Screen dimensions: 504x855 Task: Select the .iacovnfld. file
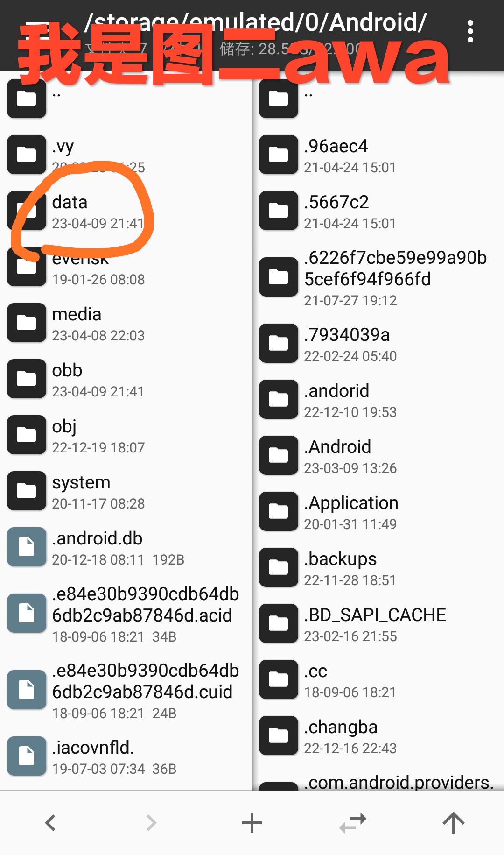(x=93, y=748)
